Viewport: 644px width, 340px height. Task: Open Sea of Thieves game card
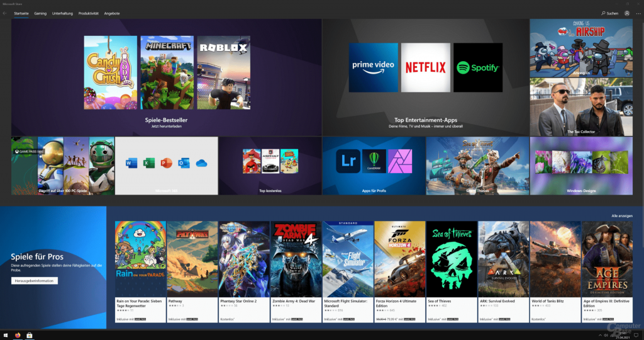coord(452,272)
